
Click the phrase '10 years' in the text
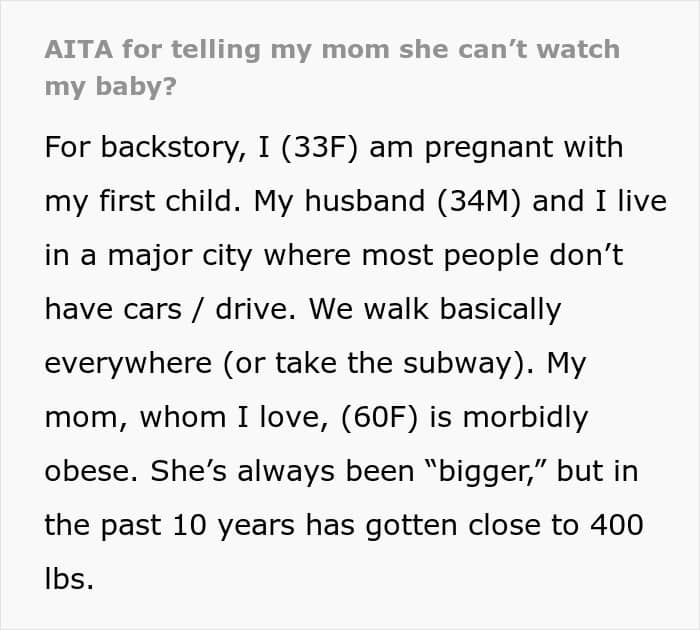[233, 526]
